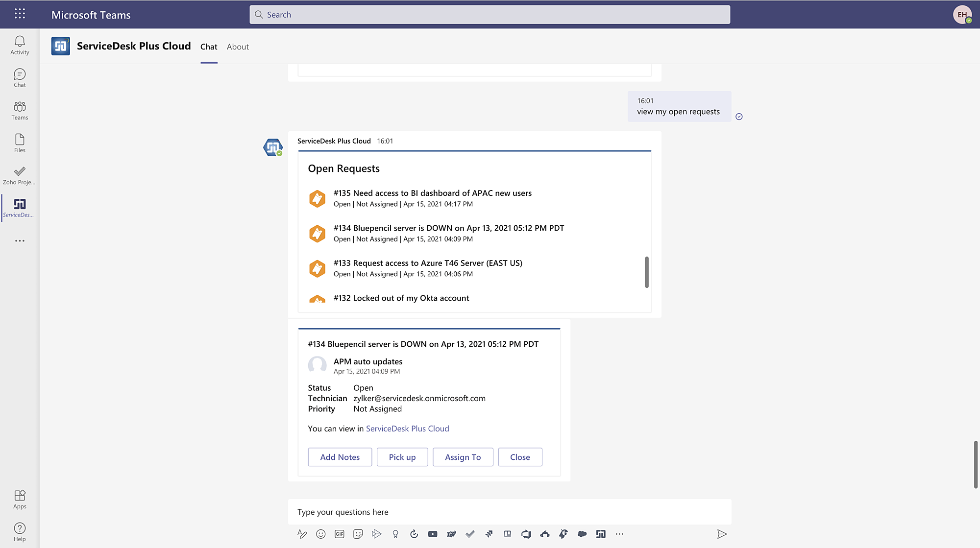Click the Close request button

click(520, 457)
